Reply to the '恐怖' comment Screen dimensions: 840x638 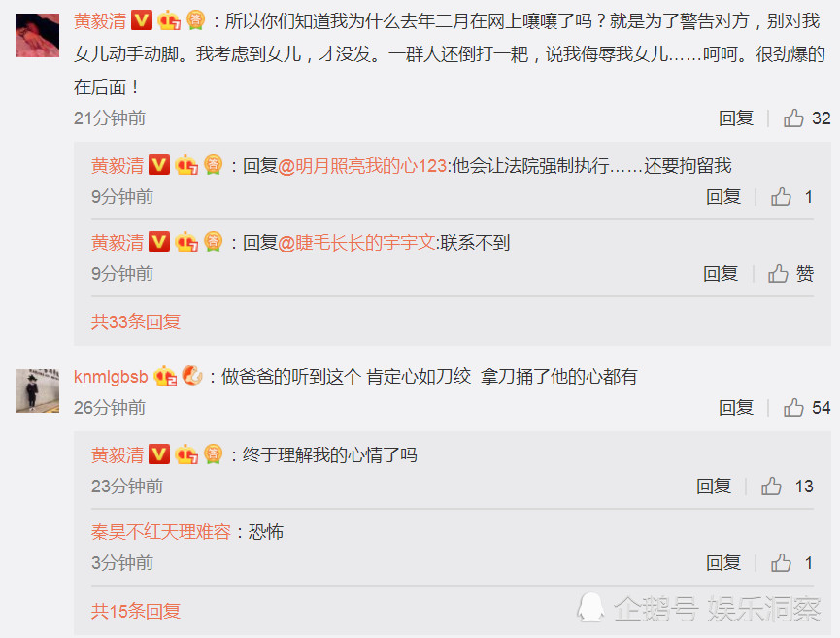tap(723, 562)
